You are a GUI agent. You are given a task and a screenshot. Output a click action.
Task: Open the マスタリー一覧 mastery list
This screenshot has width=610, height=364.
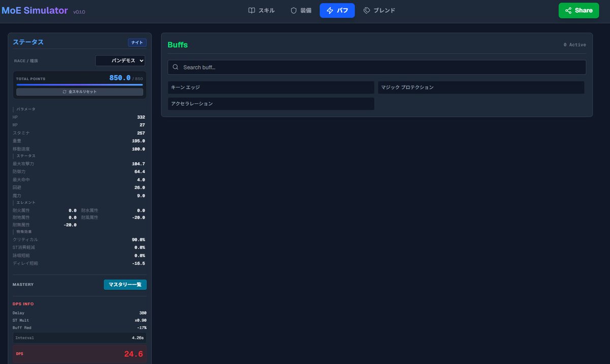(x=125, y=285)
